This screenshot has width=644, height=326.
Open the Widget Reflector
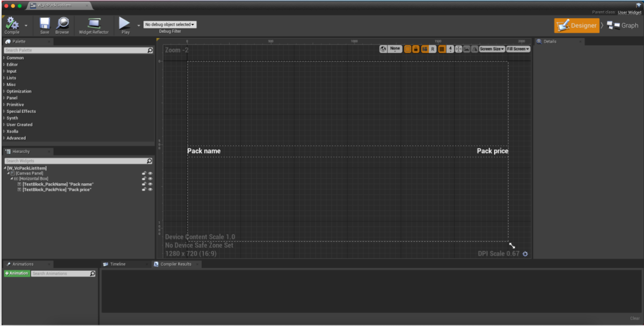pos(93,24)
